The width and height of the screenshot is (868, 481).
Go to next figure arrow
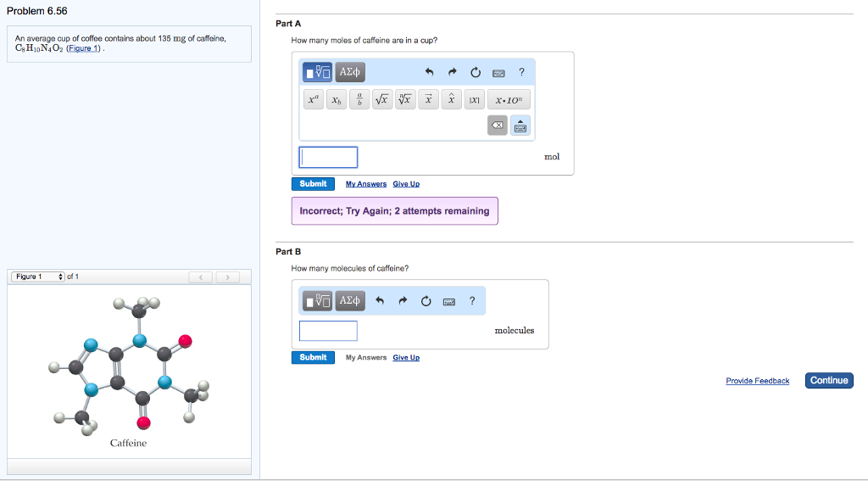coord(228,277)
